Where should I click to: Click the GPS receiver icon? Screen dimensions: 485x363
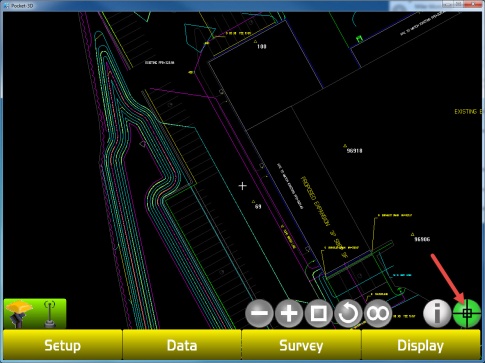tap(19, 314)
